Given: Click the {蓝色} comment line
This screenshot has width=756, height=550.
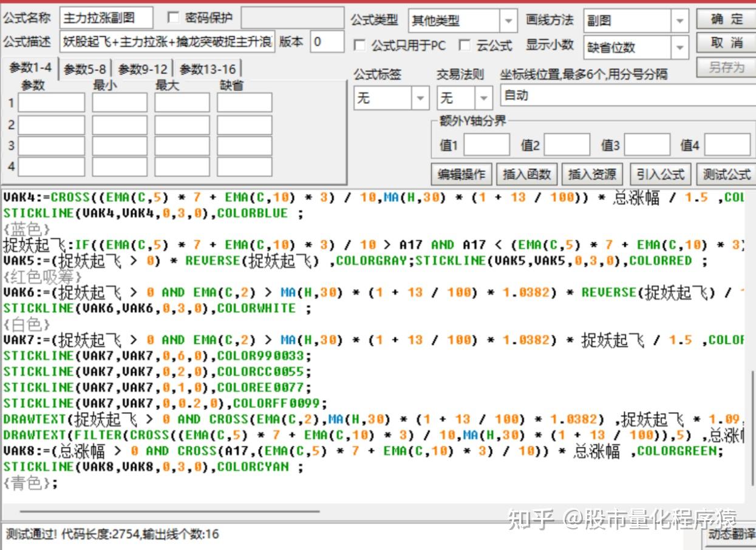Looking at the screenshot, I should [x=27, y=229].
